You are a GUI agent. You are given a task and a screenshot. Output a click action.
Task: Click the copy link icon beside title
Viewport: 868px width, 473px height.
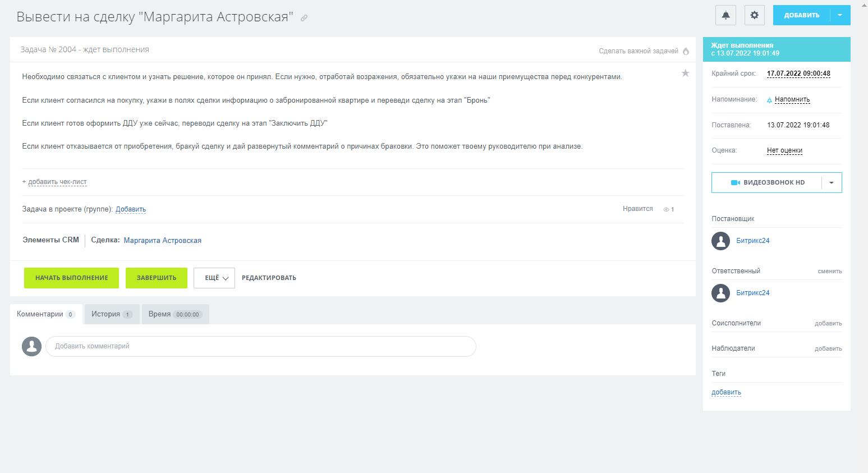(x=304, y=18)
